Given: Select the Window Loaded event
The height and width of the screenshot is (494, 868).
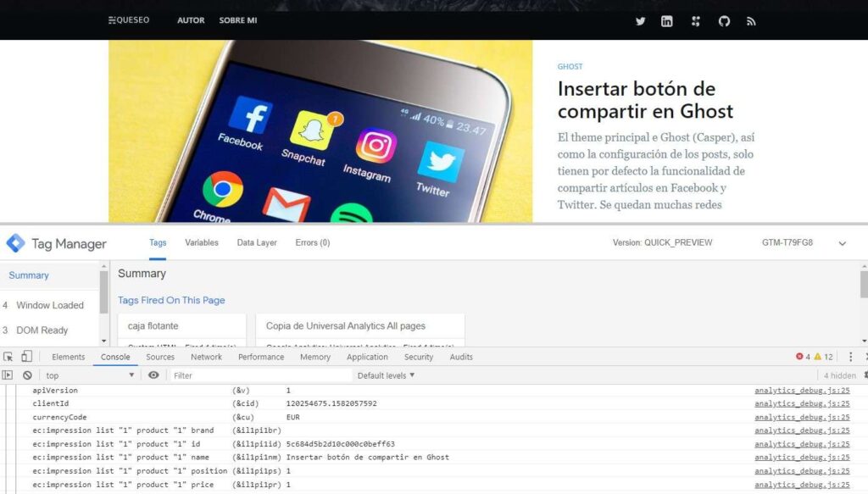Looking at the screenshot, I should pos(50,305).
